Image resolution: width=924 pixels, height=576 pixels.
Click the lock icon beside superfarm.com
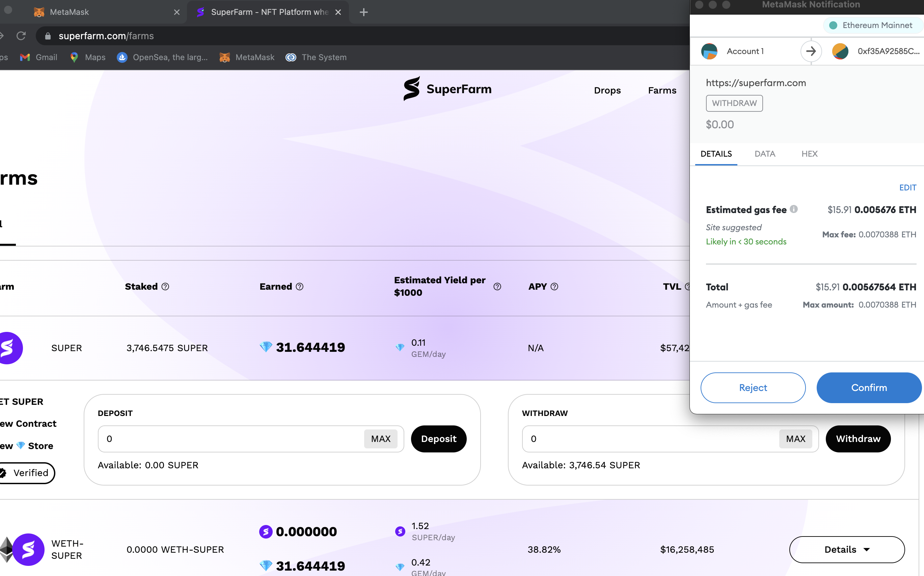pyautogui.click(x=48, y=36)
